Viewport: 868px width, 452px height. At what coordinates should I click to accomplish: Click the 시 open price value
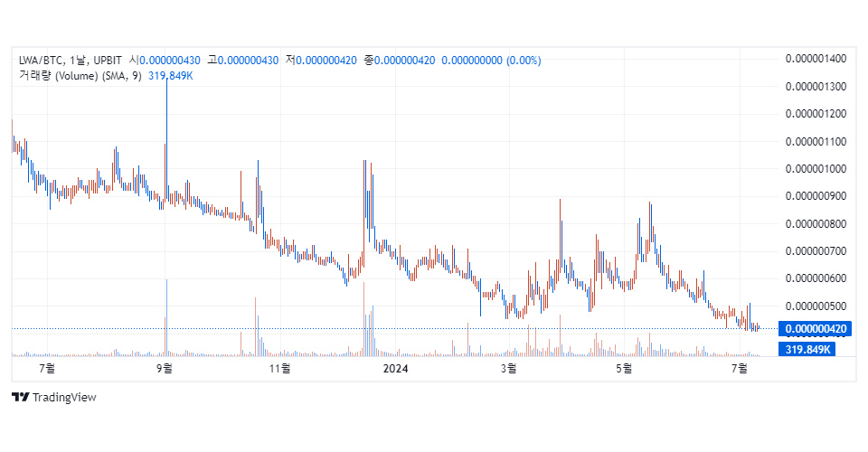pyautogui.click(x=170, y=61)
